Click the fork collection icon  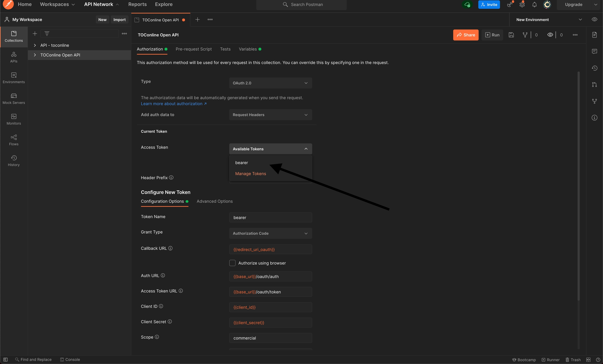(525, 35)
